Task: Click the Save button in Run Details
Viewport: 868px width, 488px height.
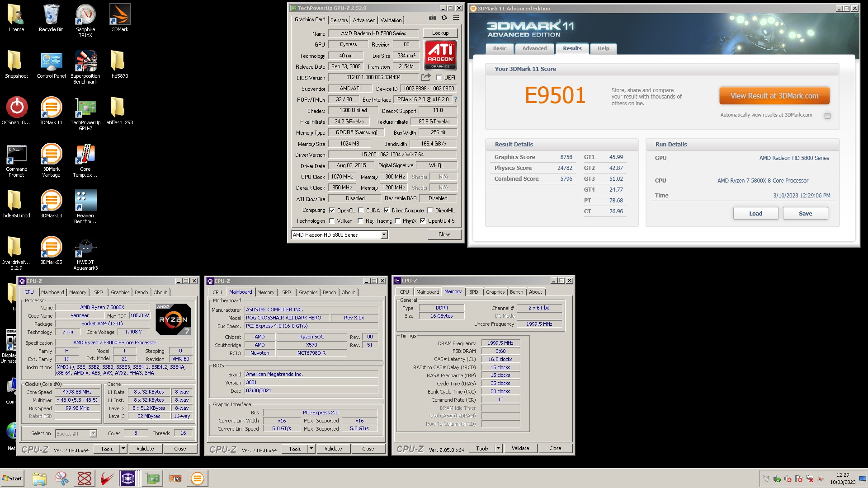Action: pyautogui.click(x=805, y=213)
